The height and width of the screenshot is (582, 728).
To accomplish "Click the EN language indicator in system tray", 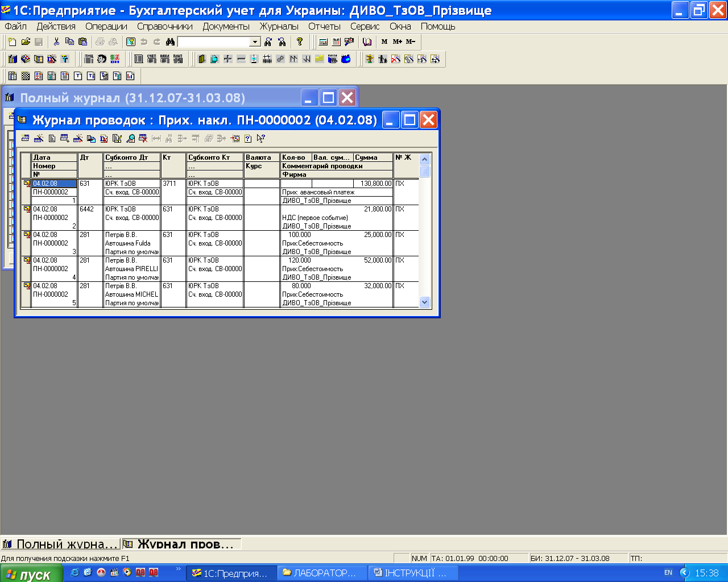I will pyautogui.click(x=668, y=573).
